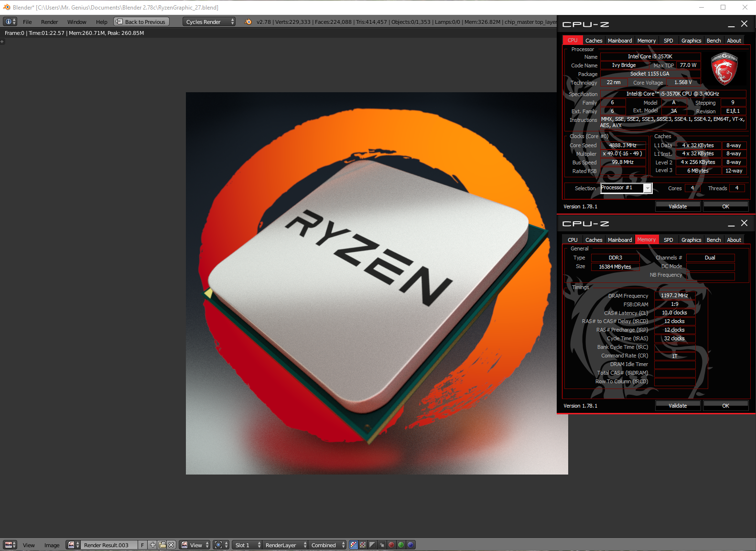This screenshot has height=551, width=756.
Task: Click the Blender logo in the header
Action: click(248, 22)
